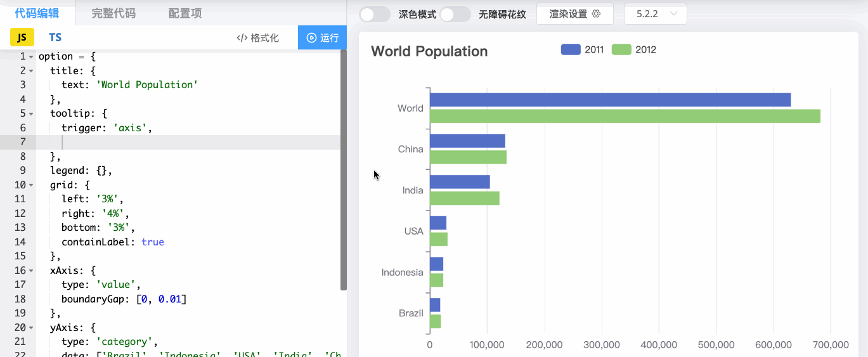The height and width of the screenshot is (357, 868).
Task: Switch to the config options tab
Action: click(x=185, y=13)
